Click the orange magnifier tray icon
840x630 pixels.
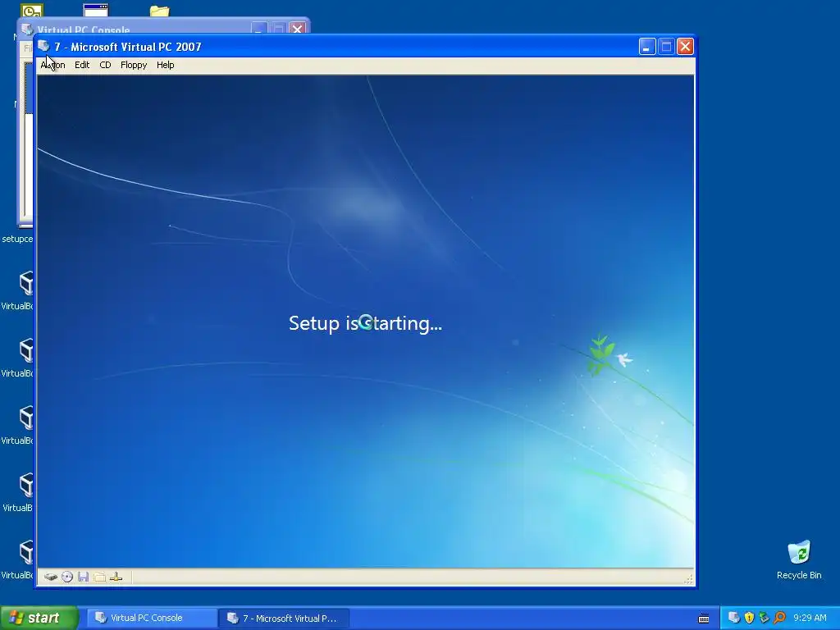[x=779, y=618]
